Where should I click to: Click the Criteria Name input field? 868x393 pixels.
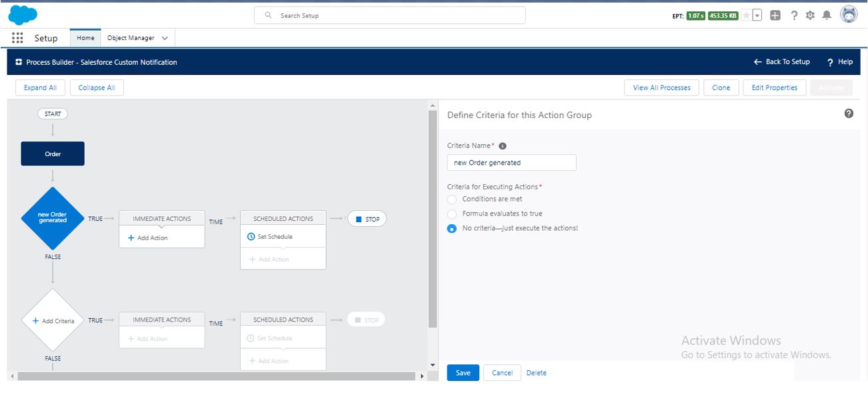click(x=511, y=162)
